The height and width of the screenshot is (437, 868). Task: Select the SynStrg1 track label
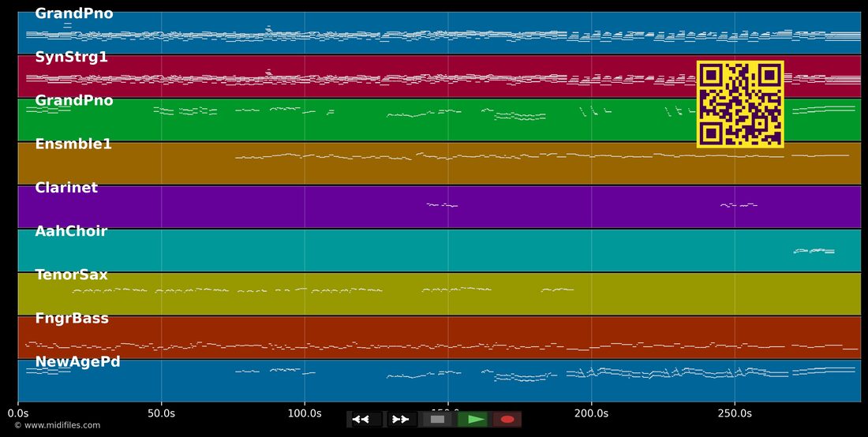[71, 57]
